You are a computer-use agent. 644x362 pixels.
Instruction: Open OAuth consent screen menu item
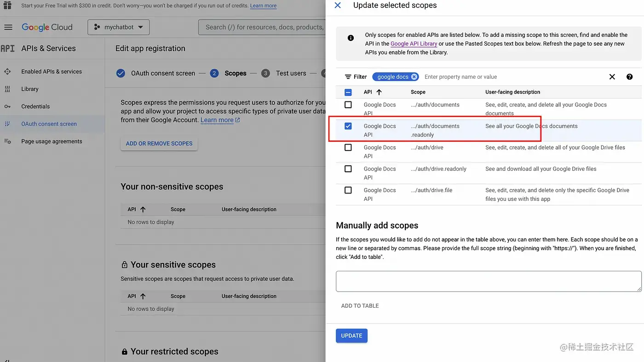point(49,124)
